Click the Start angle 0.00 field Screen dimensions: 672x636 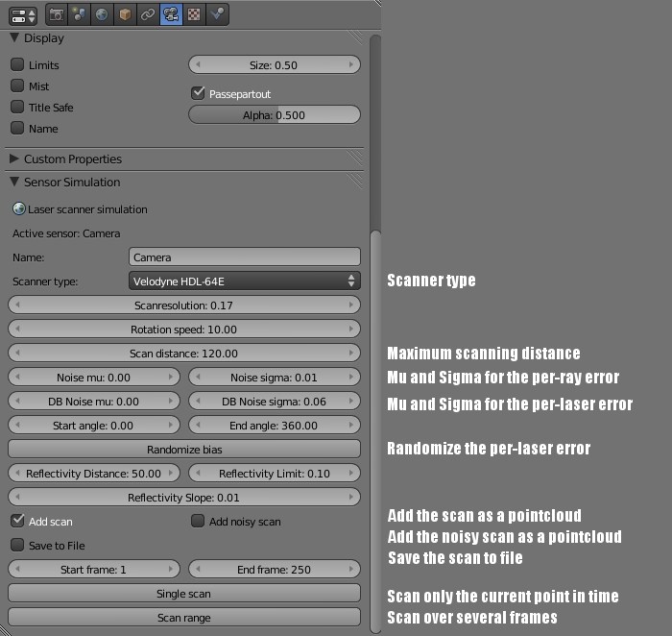pos(94,425)
